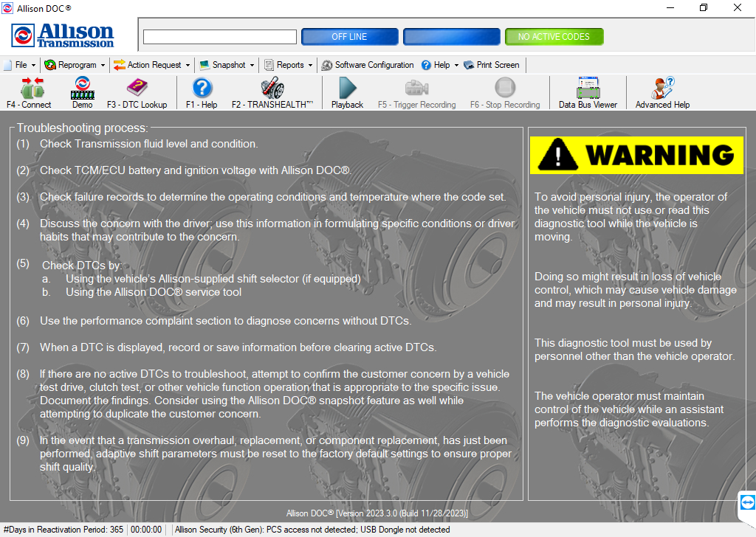Click the F6 - Stop Recording icon
The height and width of the screenshot is (537, 756).
point(504,91)
